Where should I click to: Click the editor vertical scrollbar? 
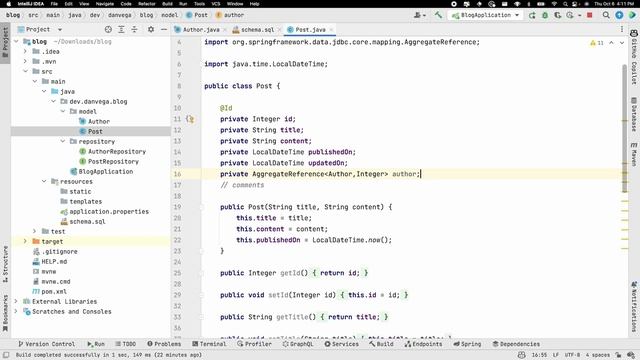click(624, 129)
